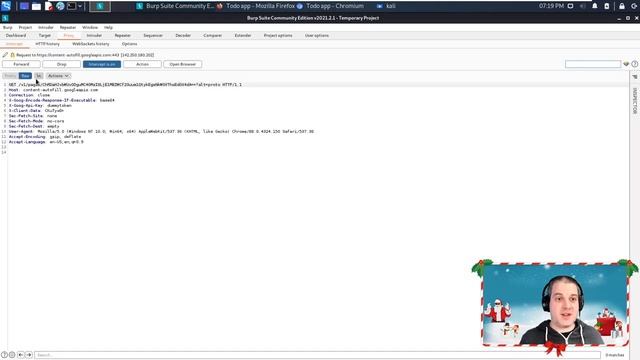
Task: Click the Open Browser button
Action: tap(182, 64)
